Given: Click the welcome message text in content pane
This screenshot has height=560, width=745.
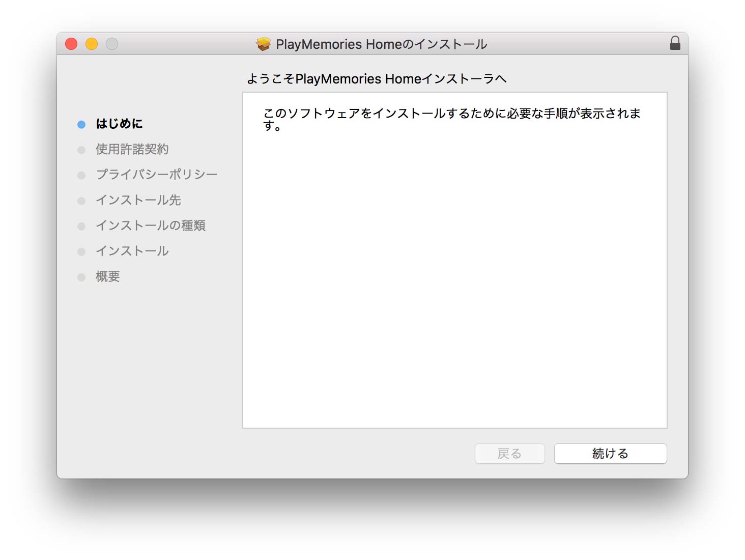Looking at the screenshot, I should 452,119.
